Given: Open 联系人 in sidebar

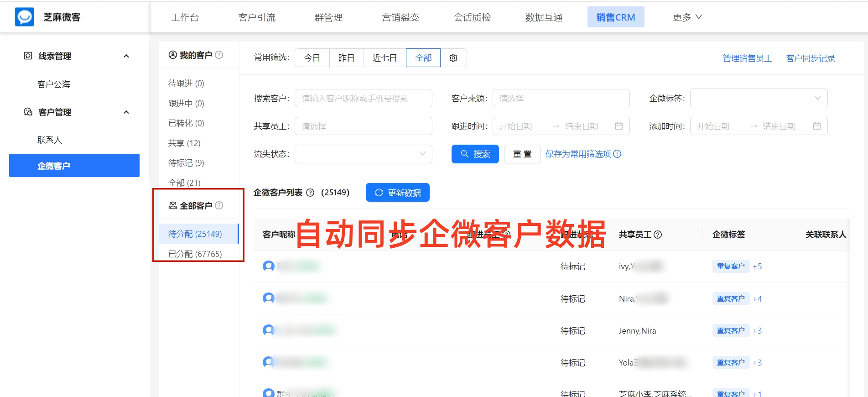Looking at the screenshot, I should [x=49, y=140].
